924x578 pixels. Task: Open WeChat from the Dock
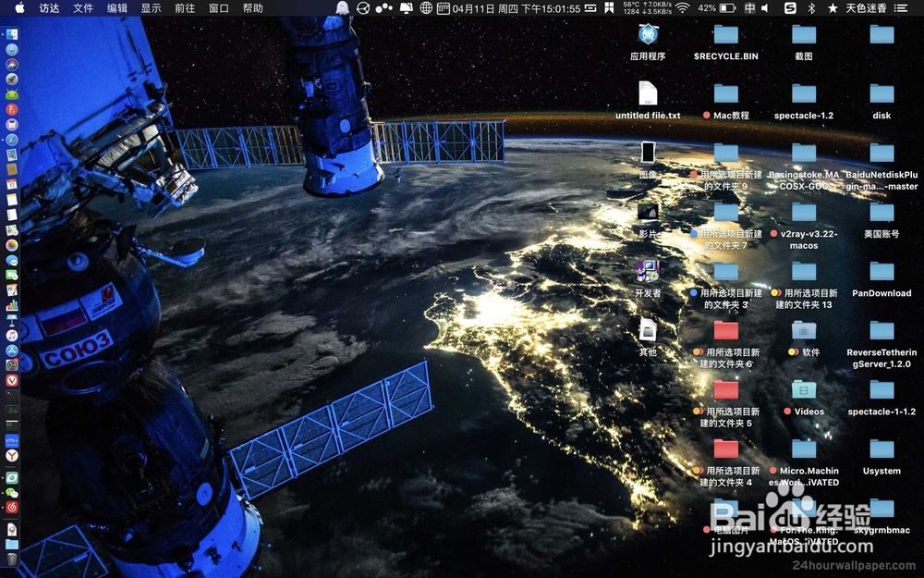(x=12, y=493)
